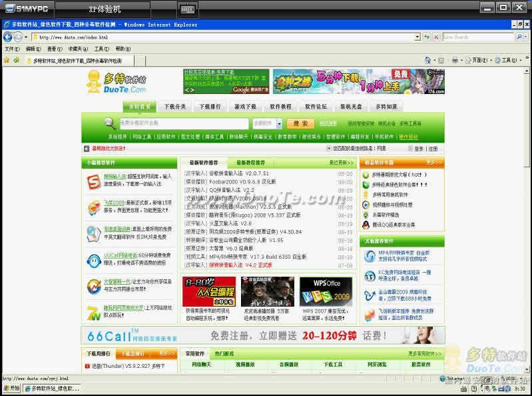This screenshot has height=396, width=532.
Task: Switch to the 下载排行 site tab
Action: [x=210, y=107]
